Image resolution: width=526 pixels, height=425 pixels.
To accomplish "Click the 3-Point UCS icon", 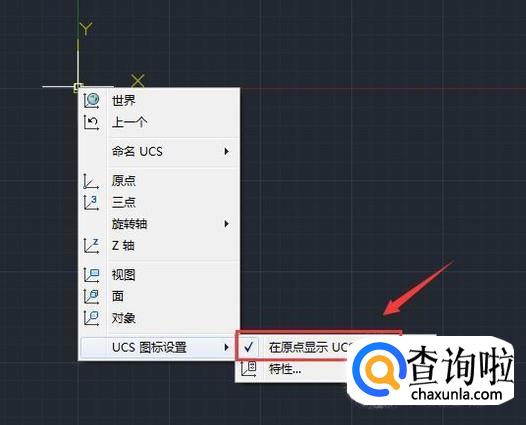I will [91, 203].
